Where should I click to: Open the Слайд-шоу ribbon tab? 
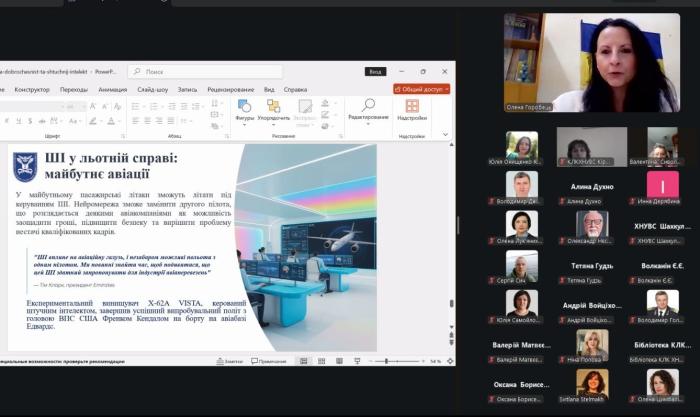152,89
